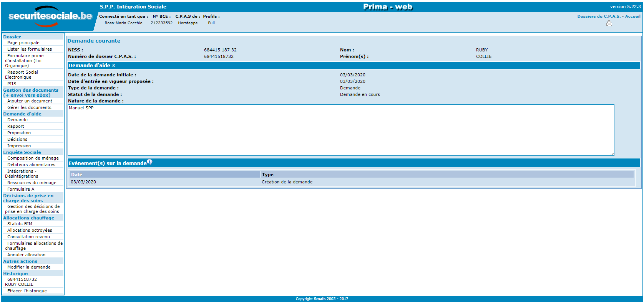Click Effacer l'historique
644x305 pixels.
[x=27, y=291]
